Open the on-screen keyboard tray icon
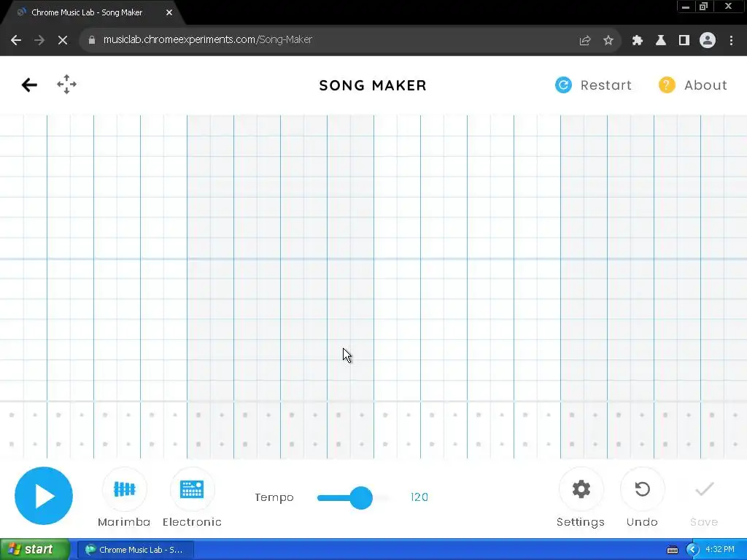 672,550
